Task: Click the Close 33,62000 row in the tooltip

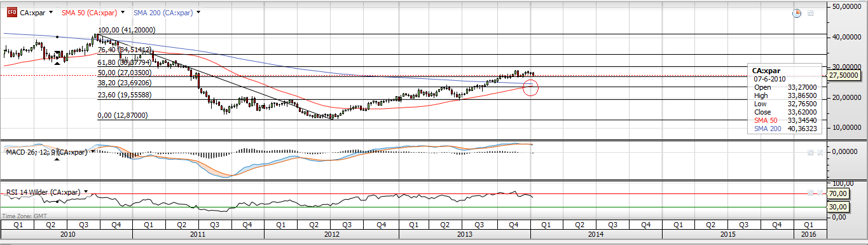Action: coord(785,112)
